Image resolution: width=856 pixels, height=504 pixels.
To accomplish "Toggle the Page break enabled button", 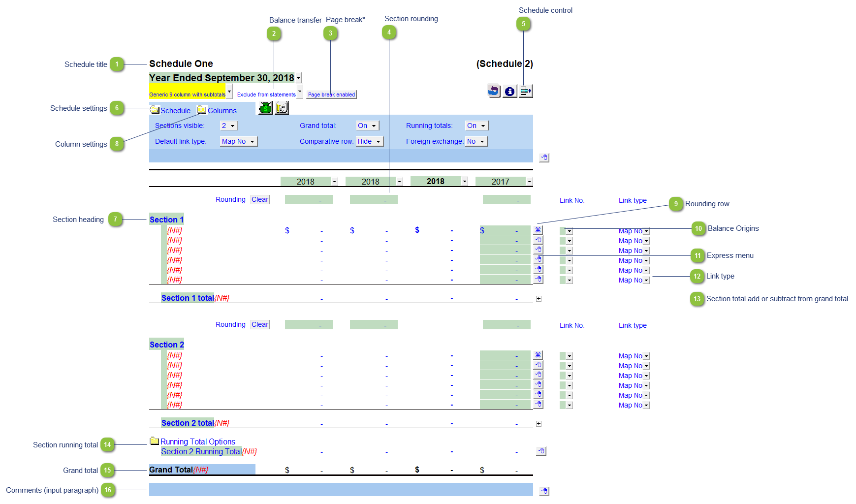I will tap(331, 94).
